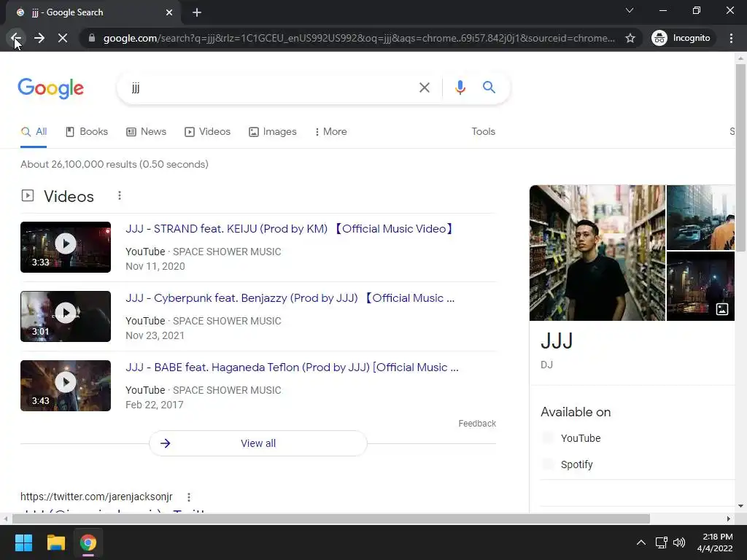
Task: Show hidden system tray icons
Action: pyautogui.click(x=641, y=542)
